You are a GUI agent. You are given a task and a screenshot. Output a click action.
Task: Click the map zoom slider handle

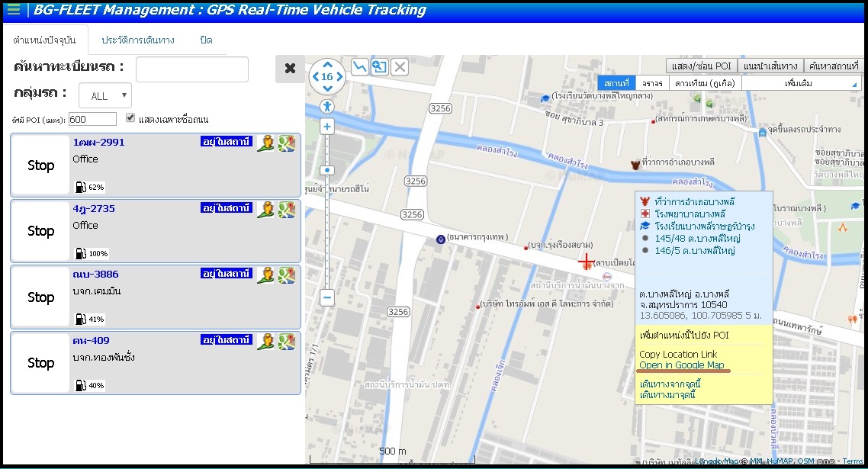[x=327, y=170]
